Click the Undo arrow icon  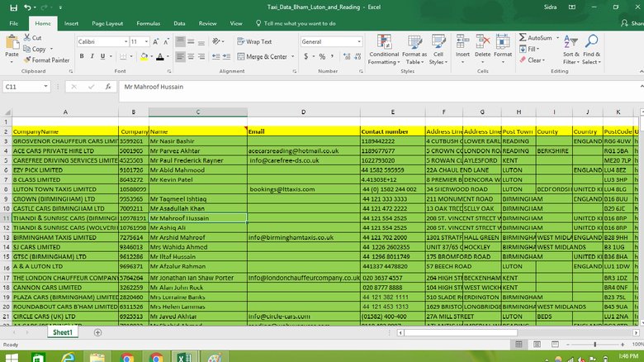[x=27, y=7]
